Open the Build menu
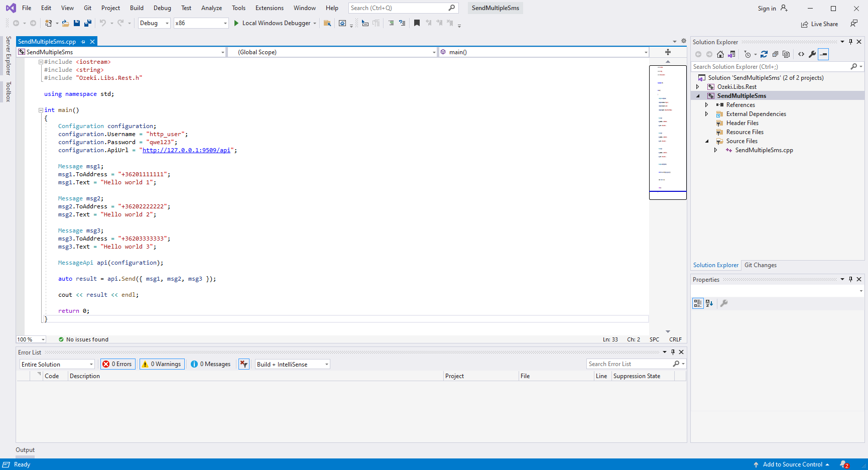The image size is (868, 470). click(137, 8)
